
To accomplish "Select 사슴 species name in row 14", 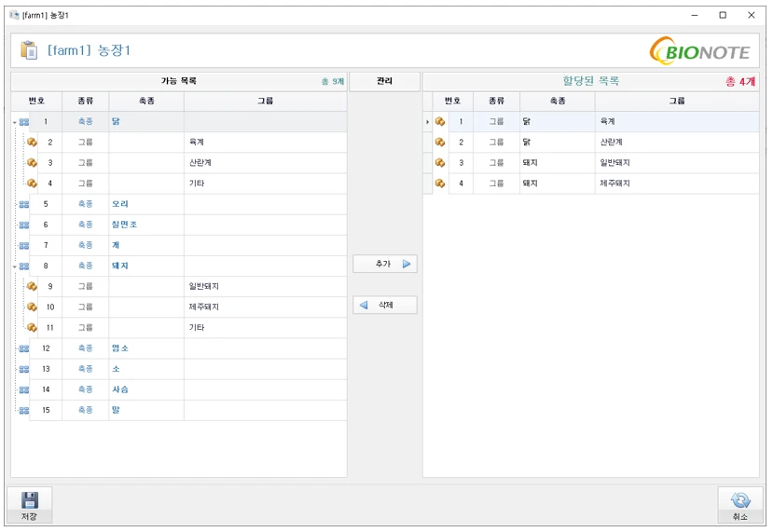I will pyautogui.click(x=119, y=389).
